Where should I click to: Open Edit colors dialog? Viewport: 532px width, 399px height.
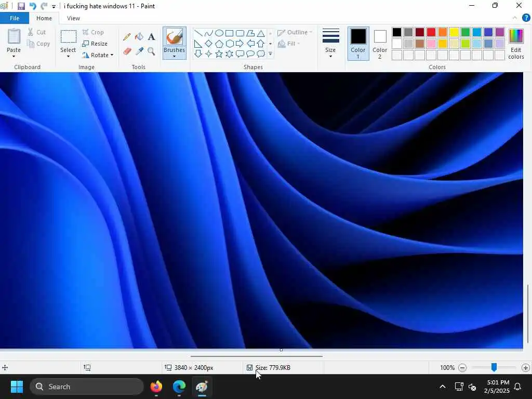516,44
